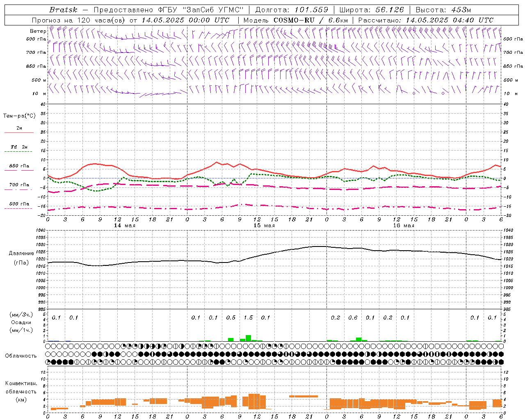
Task: Select the 'Предоставлено ФГБУ "ЗапСиб УГМС"' provider text
Action: (x=169, y=10)
